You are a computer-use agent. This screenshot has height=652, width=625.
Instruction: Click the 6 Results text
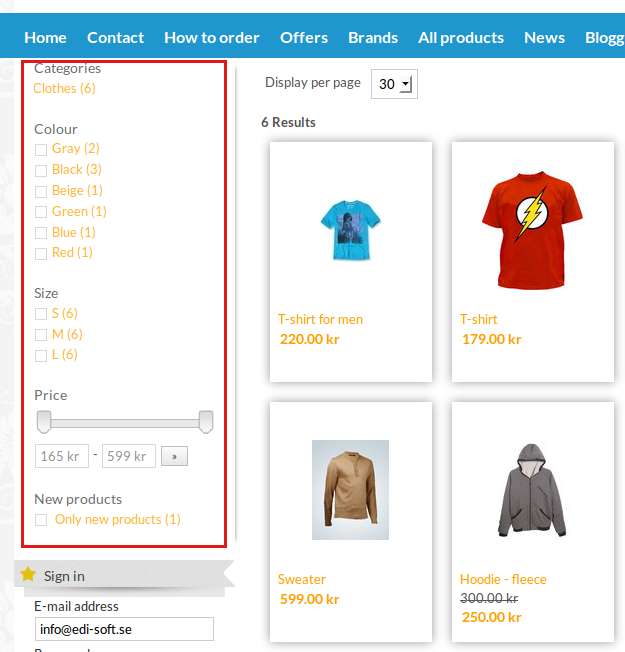point(288,122)
